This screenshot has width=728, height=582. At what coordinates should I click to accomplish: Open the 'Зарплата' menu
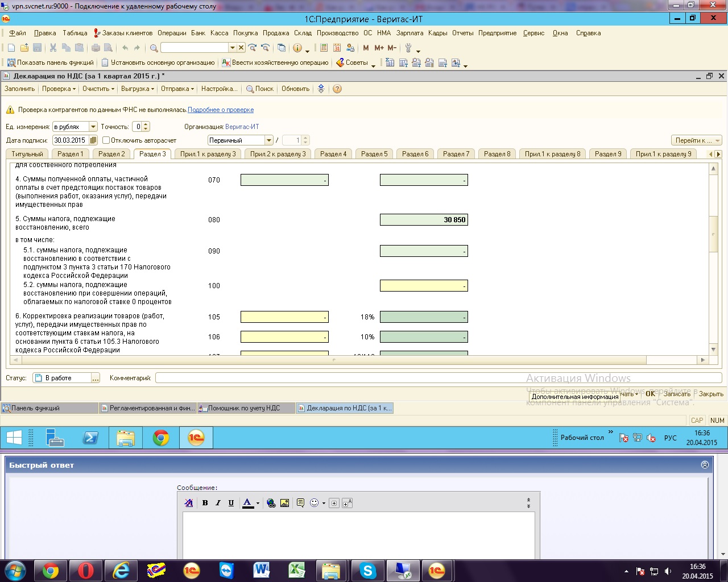409,33
